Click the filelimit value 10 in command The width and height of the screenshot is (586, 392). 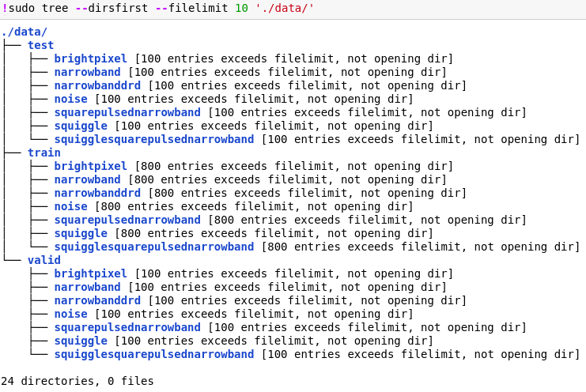(241, 8)
